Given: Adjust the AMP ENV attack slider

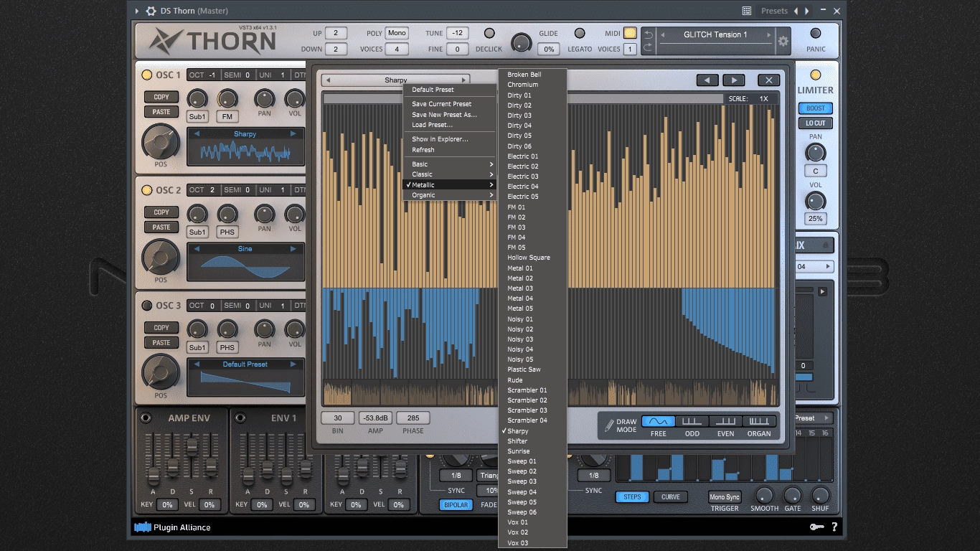Looking at the screenshot, I should pos(153,475).
